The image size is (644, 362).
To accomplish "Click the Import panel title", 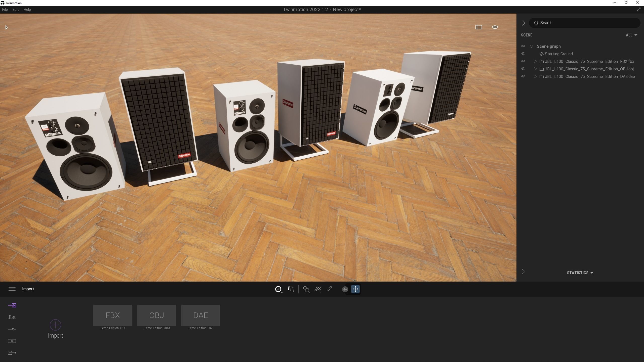I will click(28, 289).
